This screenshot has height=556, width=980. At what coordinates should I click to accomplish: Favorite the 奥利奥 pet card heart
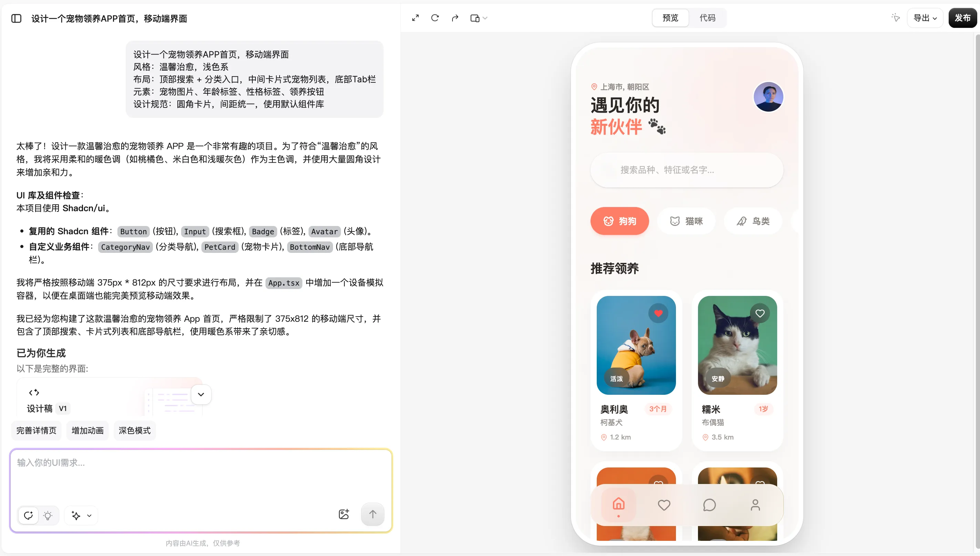(x=658, y=313)
